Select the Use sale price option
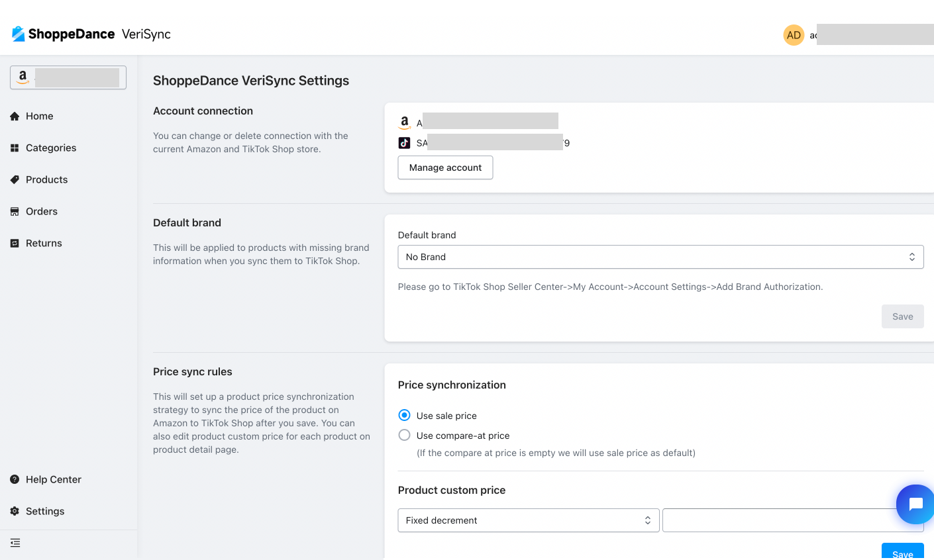This screenshot has height=560, width=934. [x=404, y=415]
